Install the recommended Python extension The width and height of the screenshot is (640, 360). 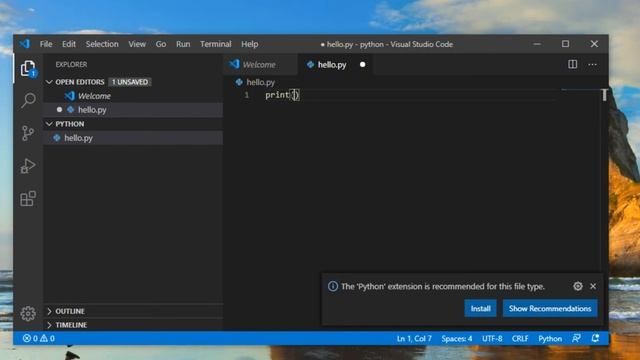pyautogui.click(x=480, y=309)
